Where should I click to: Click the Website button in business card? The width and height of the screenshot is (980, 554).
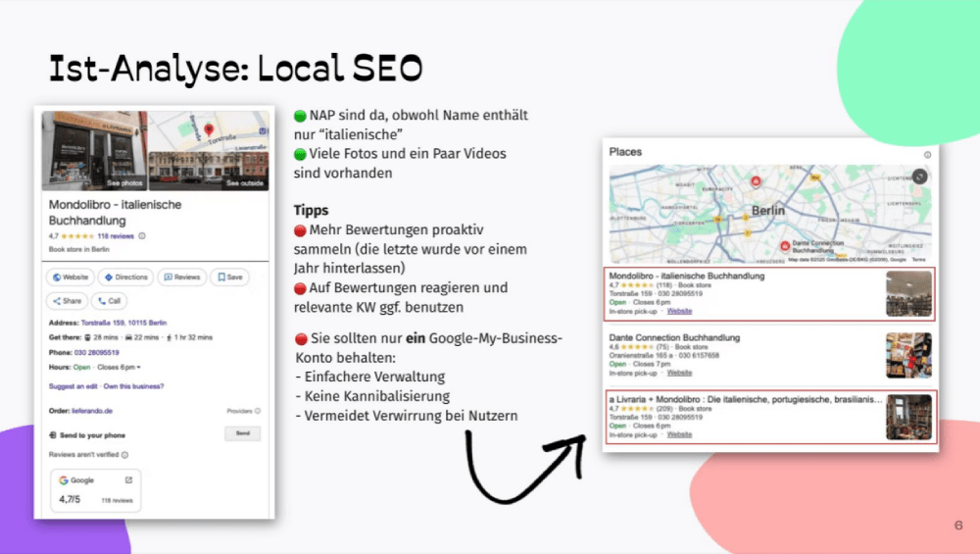coord(70,277)
